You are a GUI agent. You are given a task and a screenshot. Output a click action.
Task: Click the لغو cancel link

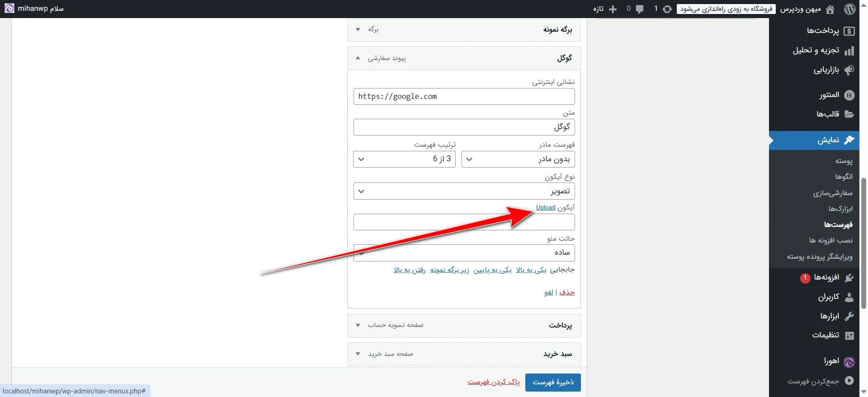coord(549,292)
